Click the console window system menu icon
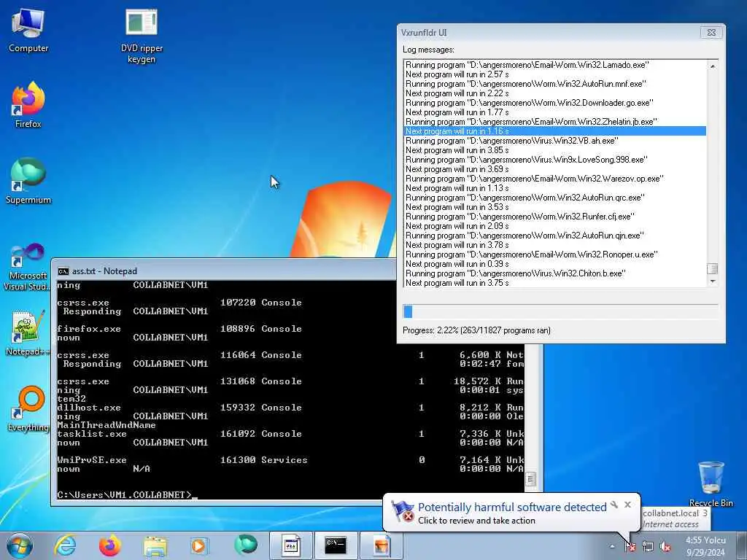Viewport: 747px width, 560px height. (x=63, y=271)
